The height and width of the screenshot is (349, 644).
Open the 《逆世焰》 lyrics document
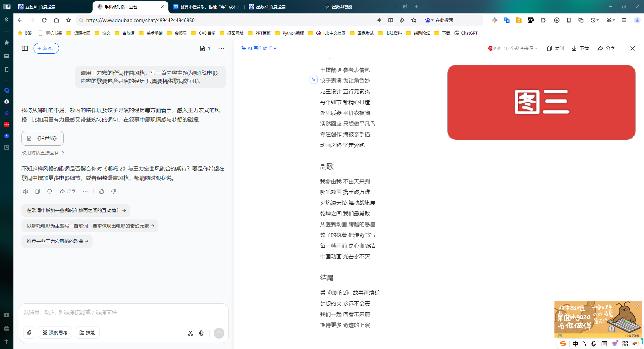43,138
